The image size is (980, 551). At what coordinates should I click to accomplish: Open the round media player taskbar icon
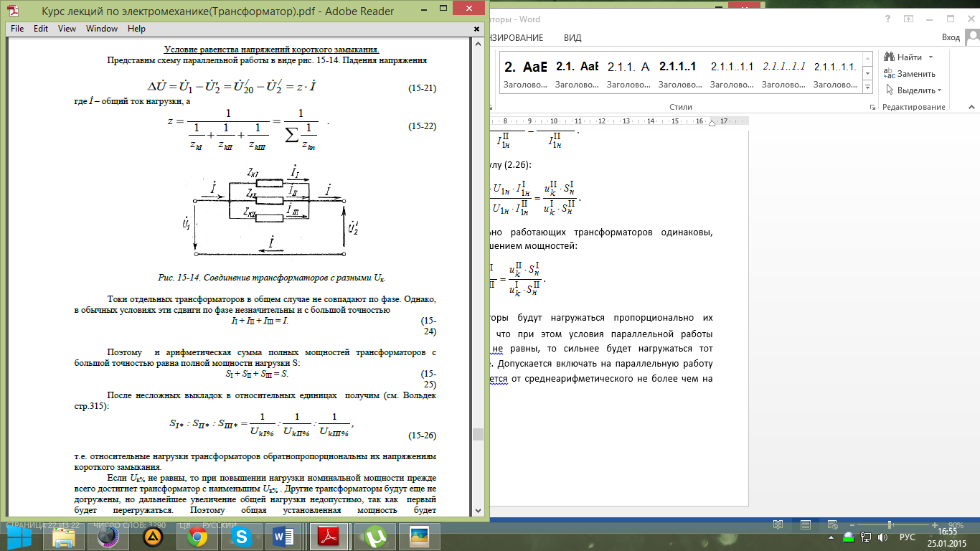click(108, 537)
